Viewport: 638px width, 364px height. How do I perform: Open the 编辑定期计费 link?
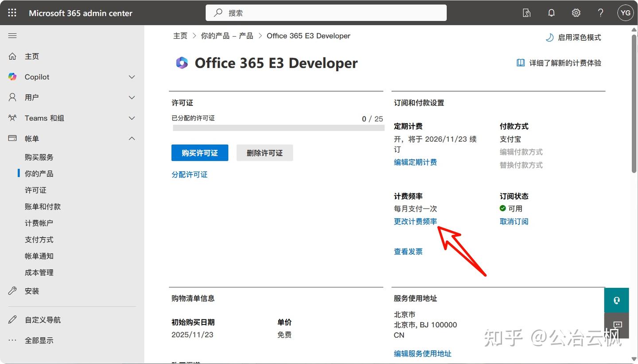pos(416,162)
